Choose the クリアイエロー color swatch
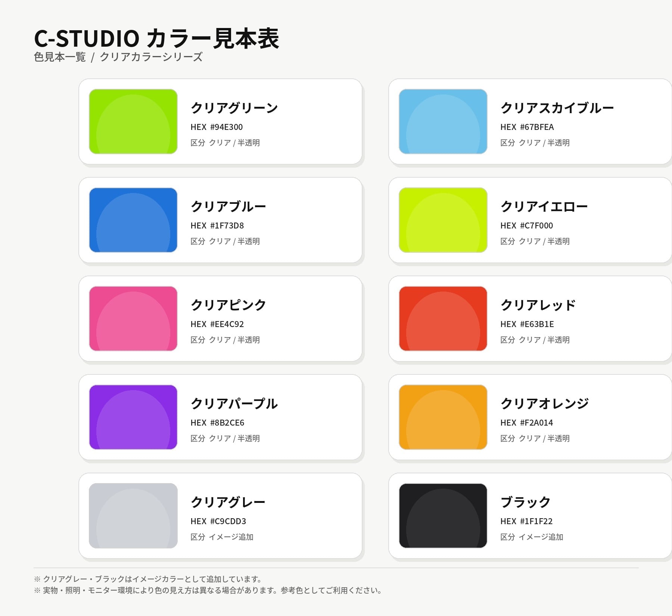This screenshot has width=672, height=616. (x=443, y=220)
